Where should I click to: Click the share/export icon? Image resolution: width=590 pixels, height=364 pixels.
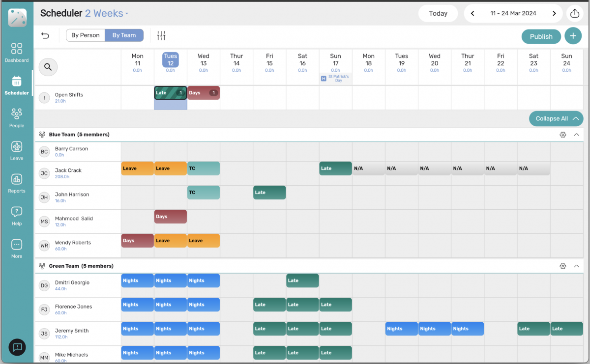point(575,13)
